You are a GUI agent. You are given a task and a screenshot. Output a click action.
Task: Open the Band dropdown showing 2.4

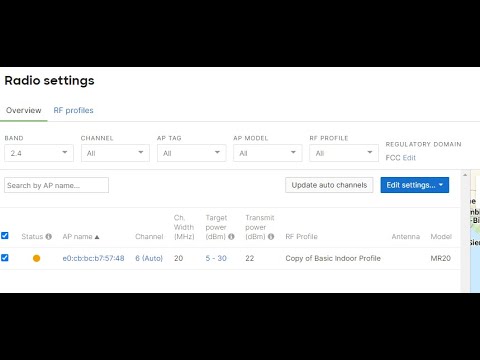[x=39, y=153]
